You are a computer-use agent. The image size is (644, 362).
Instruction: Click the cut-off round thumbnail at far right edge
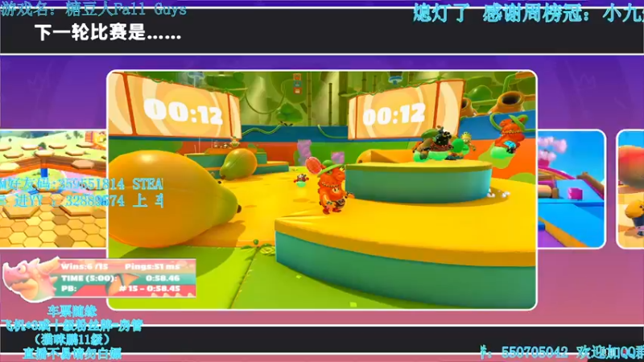(x=630, y=189)
